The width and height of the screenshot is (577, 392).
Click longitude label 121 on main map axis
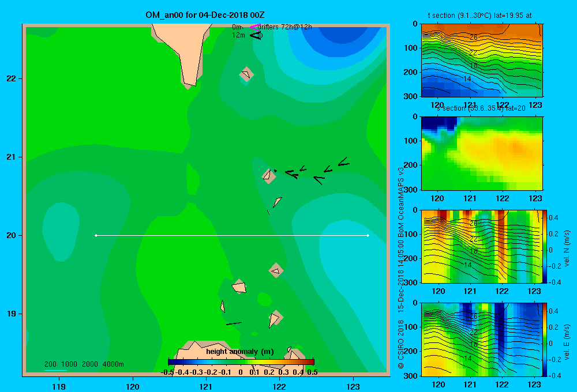206,386
